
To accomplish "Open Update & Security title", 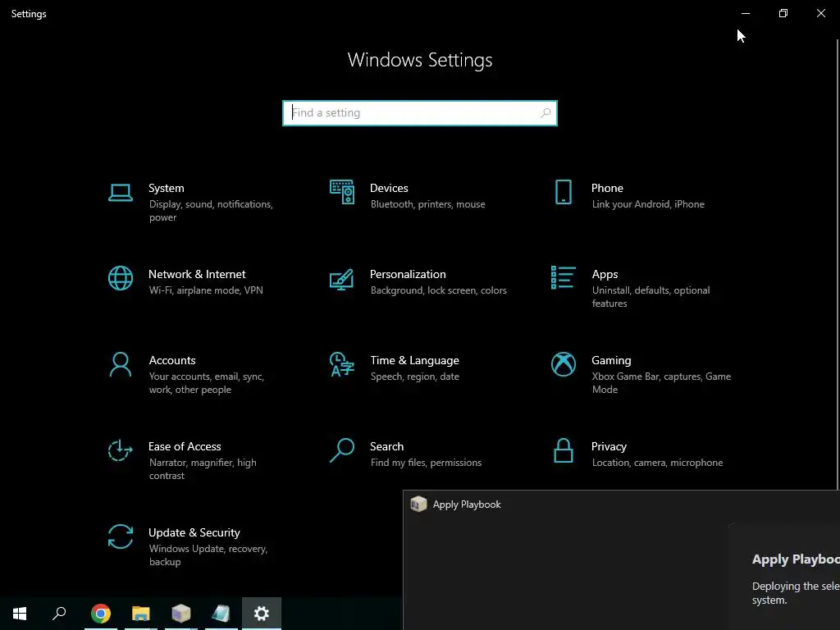I will click(194, 533).
